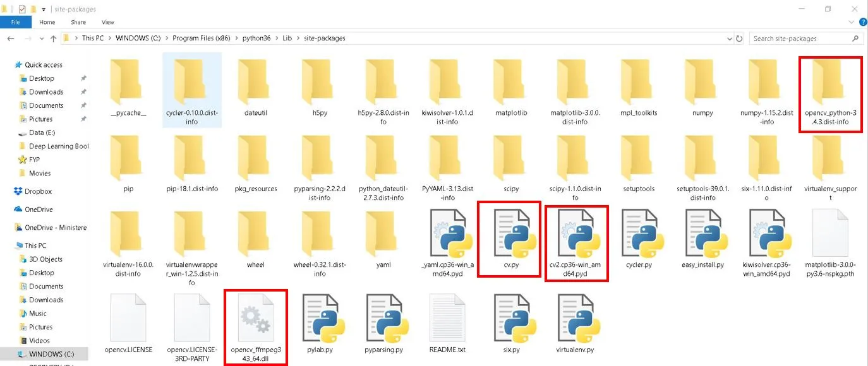Go back with the Back arrow
Screen dimensions: 868x366
point(10,38)
